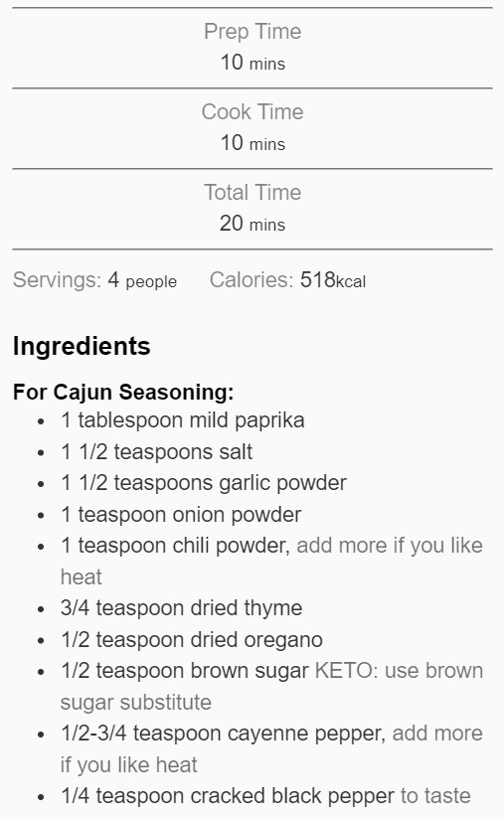Select the cayenne pepper ingredient line
The width and height of the screenshot is (504, 820).
(x=271, y=748)
